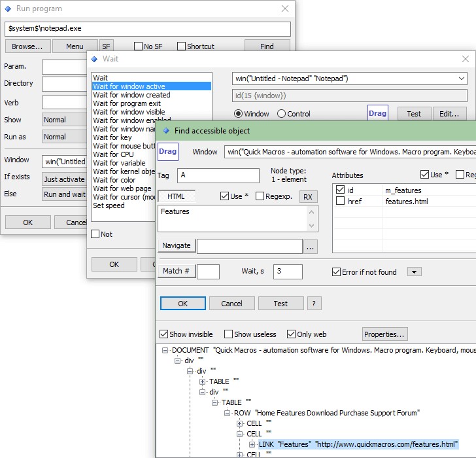Image resolution: width=476 pixels, height=458 pixels.
Task: Select 'Wait for program exit' in list
Action: [x=127, y=103]
